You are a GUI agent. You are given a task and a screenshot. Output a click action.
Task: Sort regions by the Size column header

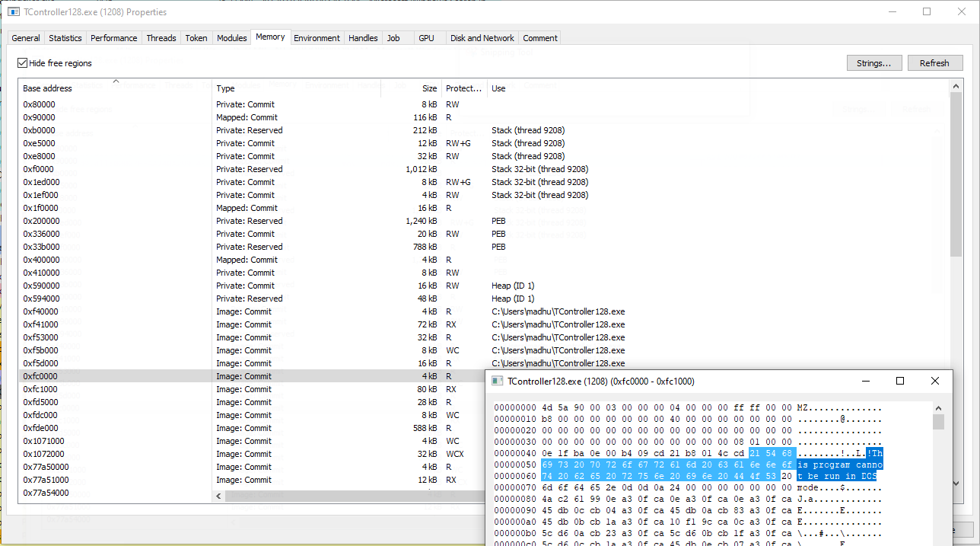(x=428, y=88)
